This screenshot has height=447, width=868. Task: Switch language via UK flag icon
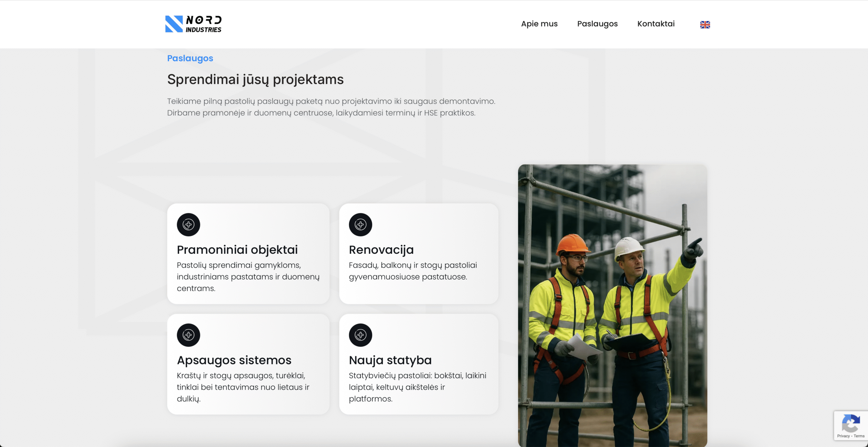click(x=705, y=25)
